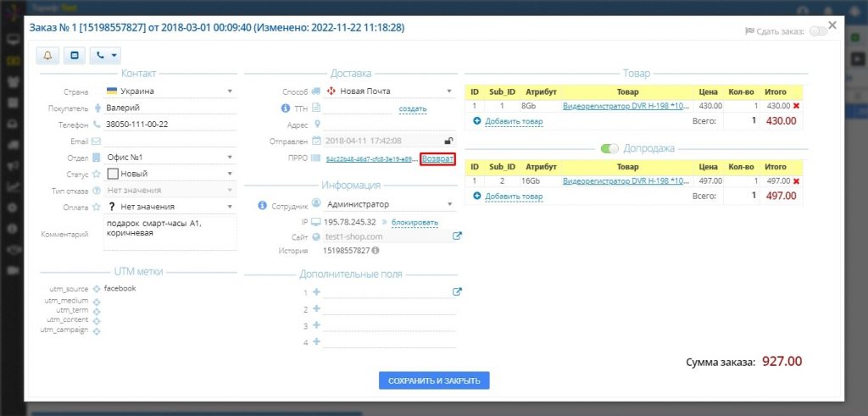Click the plus icon next to utm_source
The image size is (868, 416).
pyautogui.click(x=97, y=289)
